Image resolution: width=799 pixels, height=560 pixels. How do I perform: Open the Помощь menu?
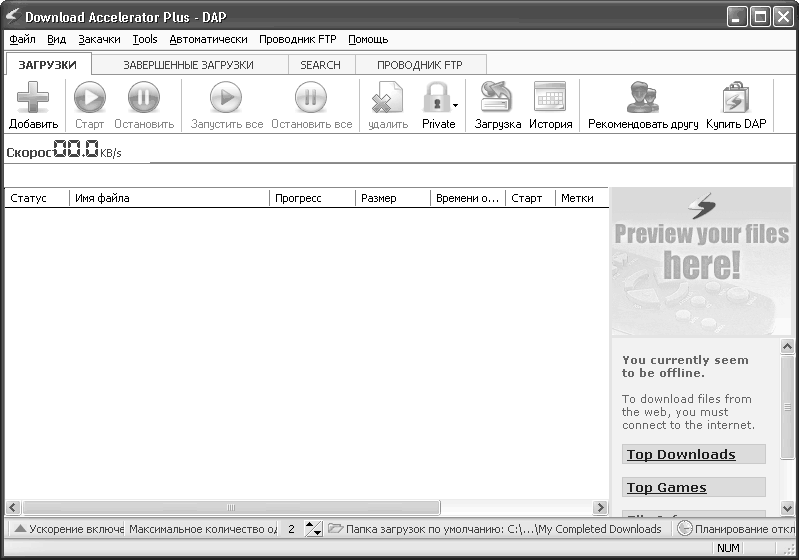(x=368, y=39)
